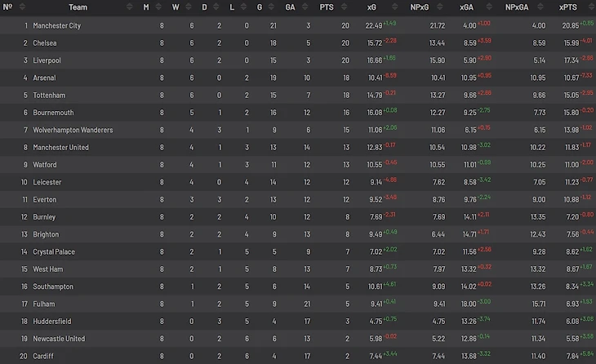Sort table by Team column header
The width and height of the screenshot is (596, 364).
pyautogui.click(x=78, y=7)
